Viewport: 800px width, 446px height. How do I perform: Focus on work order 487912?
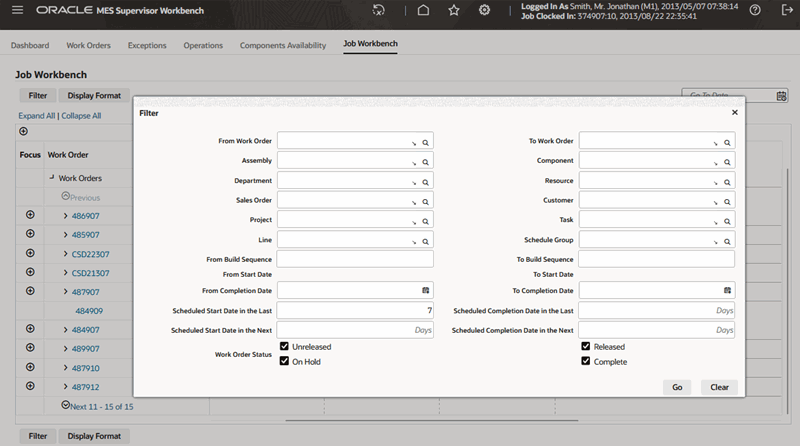(30, 386)
